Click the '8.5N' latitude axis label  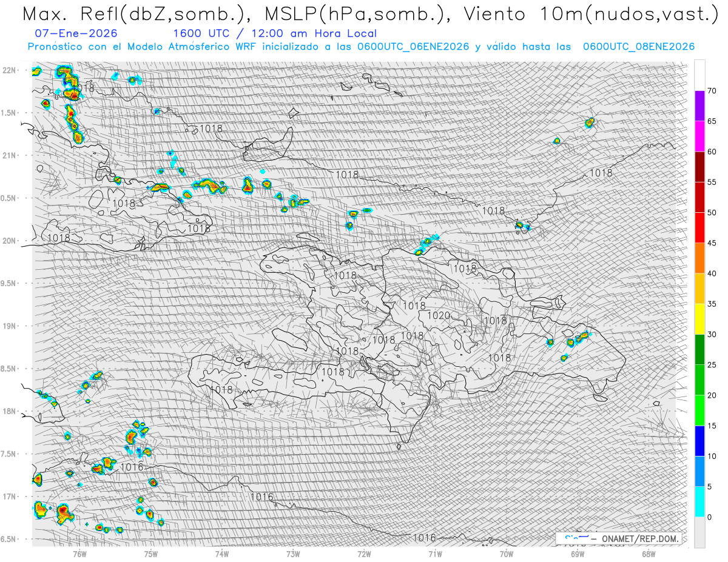pyautogui.click(x=8, y=369)
